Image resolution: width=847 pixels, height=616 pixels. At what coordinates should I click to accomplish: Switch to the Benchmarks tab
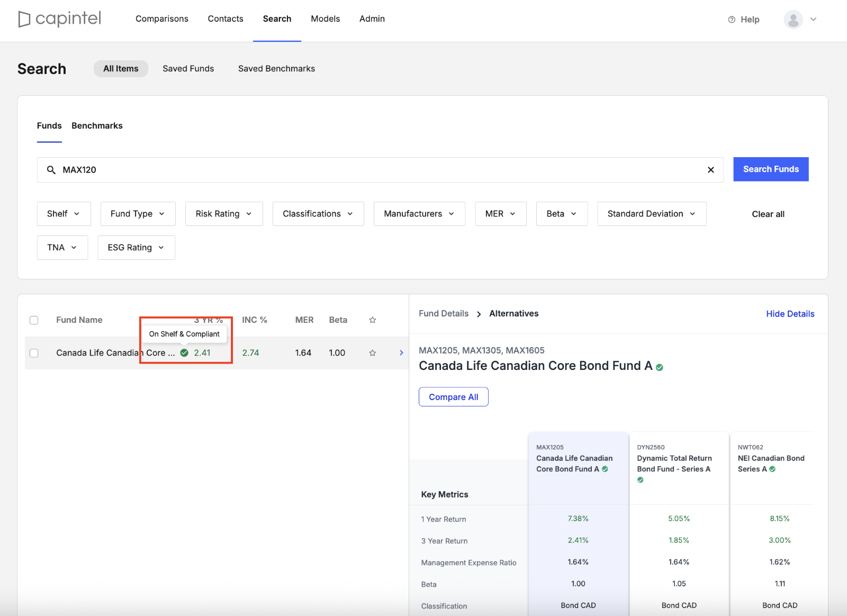coord(97,126)
